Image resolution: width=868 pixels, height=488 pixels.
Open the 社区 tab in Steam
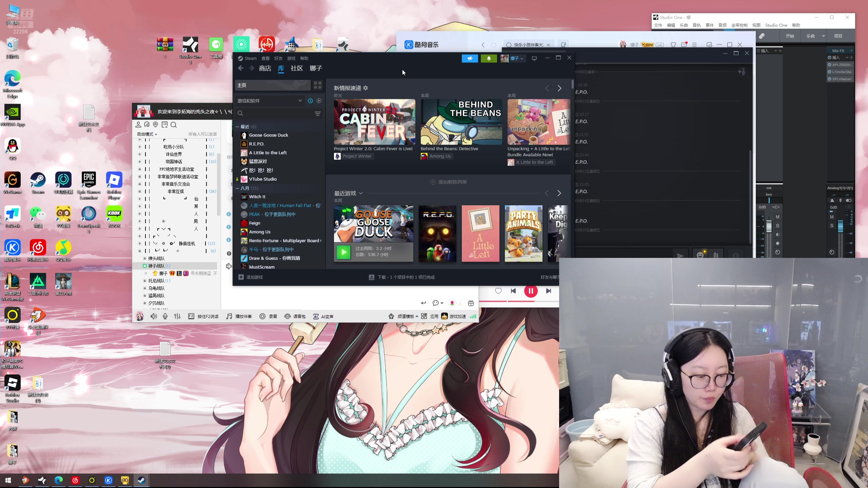[297, 68]
